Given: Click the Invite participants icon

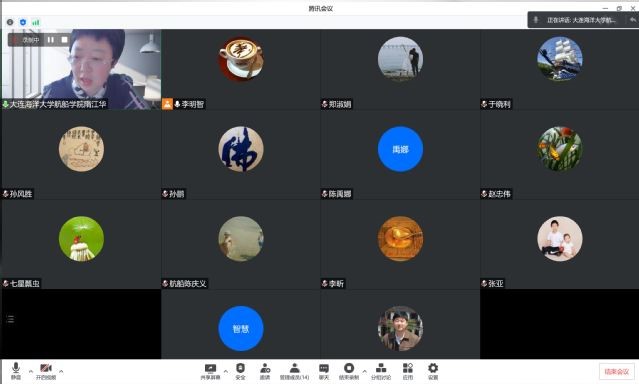Looking at the screenshot, I should click(265, 371).
